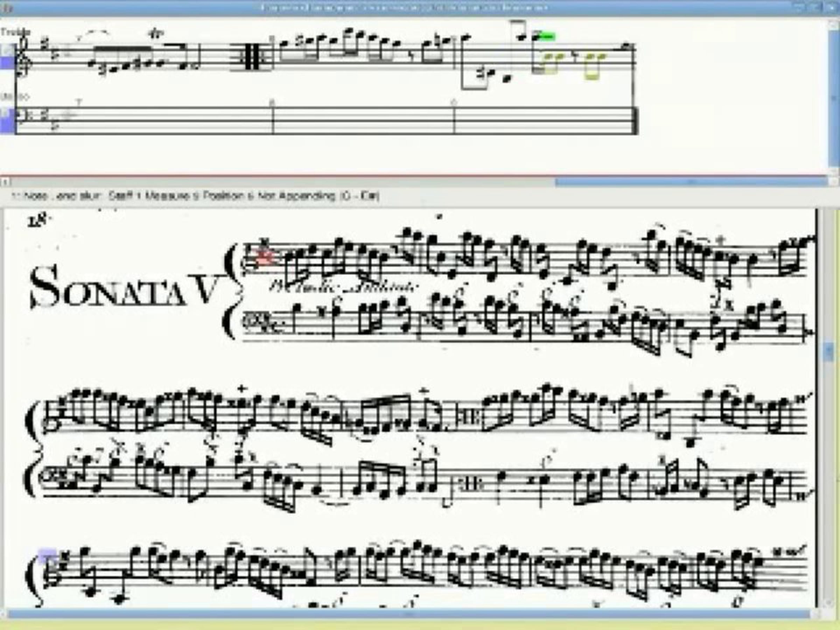Click the source score's vertical scrollbar thumb
Image resolution: width=840 pixels, height=630 pixels.
coord(829,352)
